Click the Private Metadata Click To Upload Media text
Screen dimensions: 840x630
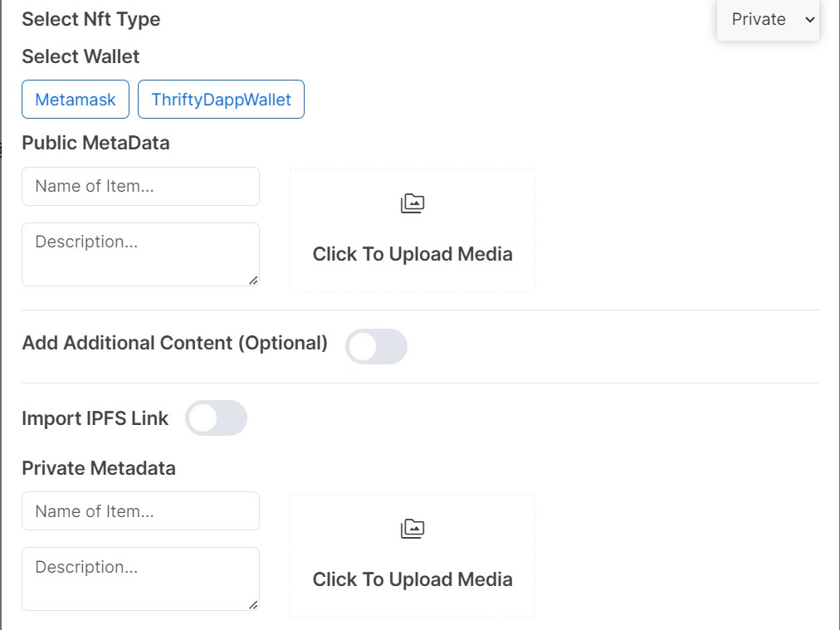[x=413, y=579]
